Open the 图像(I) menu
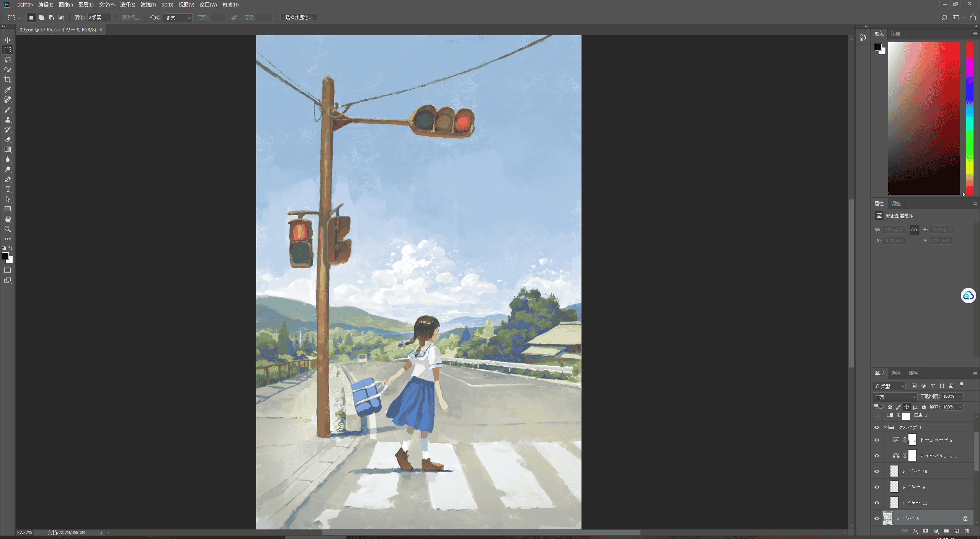 (66, 5)
